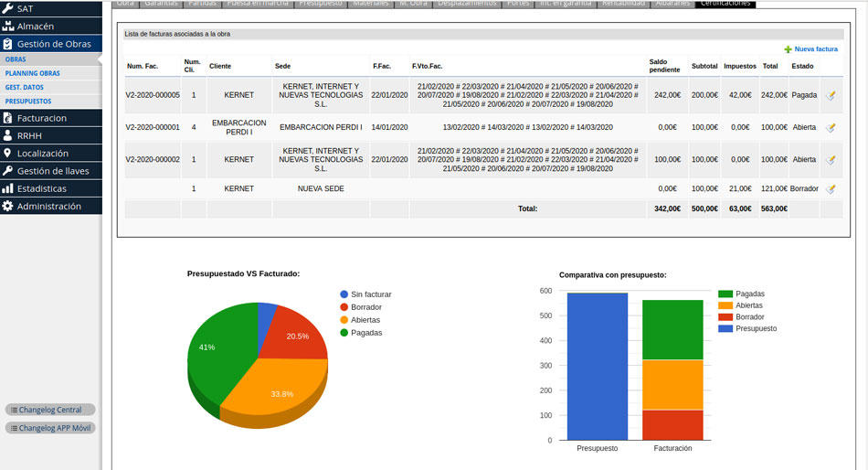
Task: Open PRESUPUESTOS submenu entry
Action: click(x=28, y=101)
